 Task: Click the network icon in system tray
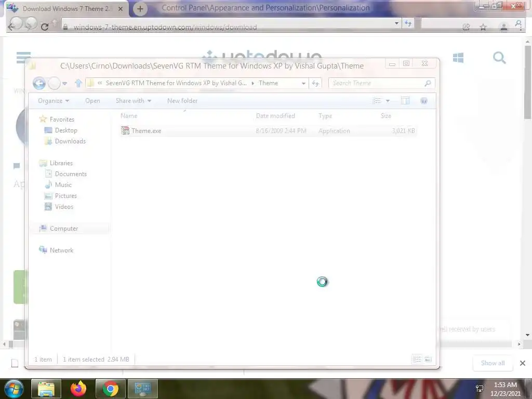[x=480, y=389]
